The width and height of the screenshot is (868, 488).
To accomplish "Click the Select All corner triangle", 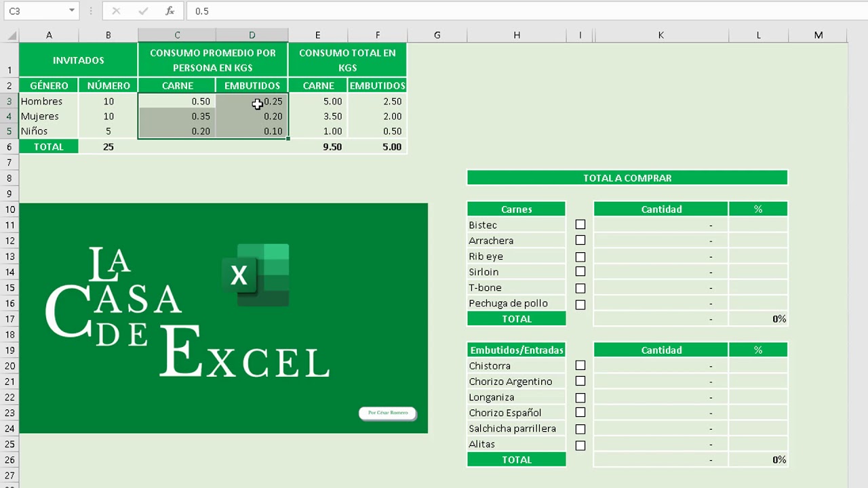I will coord(12,36).
